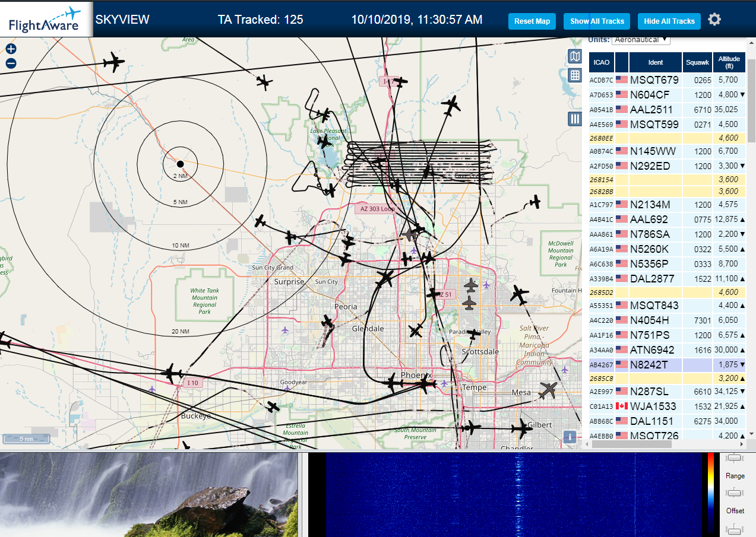Select the N2134M aircraft row
This screenshot has width=756, height=537.
(667, 204)
